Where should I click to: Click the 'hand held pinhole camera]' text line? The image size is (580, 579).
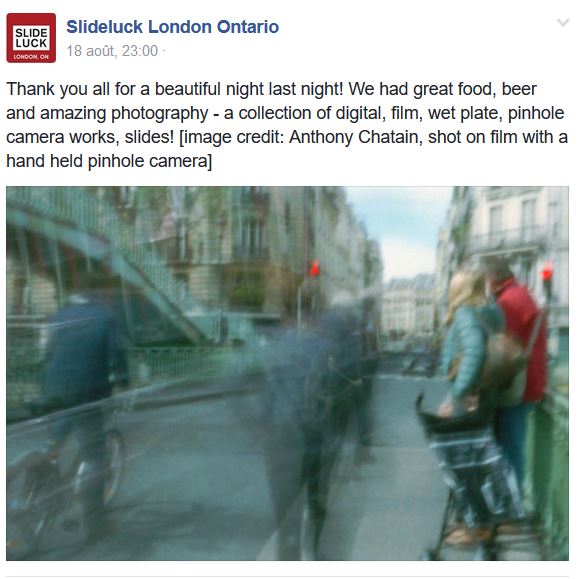click(x=109, y=161)
